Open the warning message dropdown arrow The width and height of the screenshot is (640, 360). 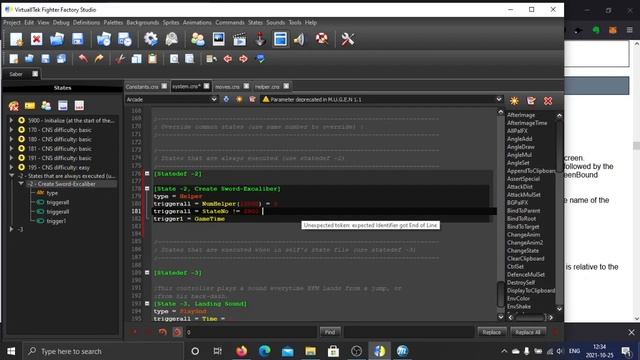point(499,99)
